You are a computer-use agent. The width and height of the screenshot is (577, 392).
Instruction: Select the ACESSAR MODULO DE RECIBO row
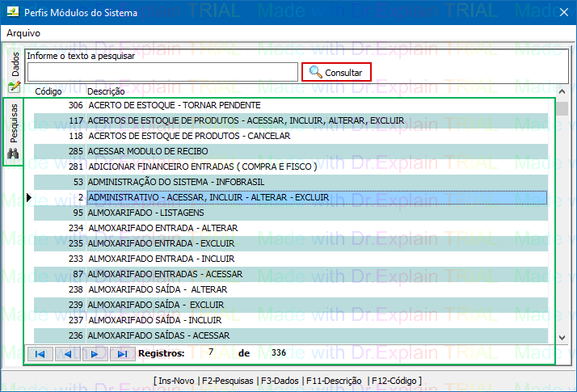pos(148,151)
